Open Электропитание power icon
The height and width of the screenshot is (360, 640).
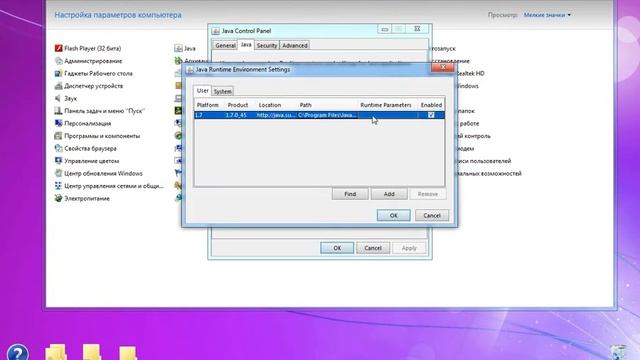point(58,198)
